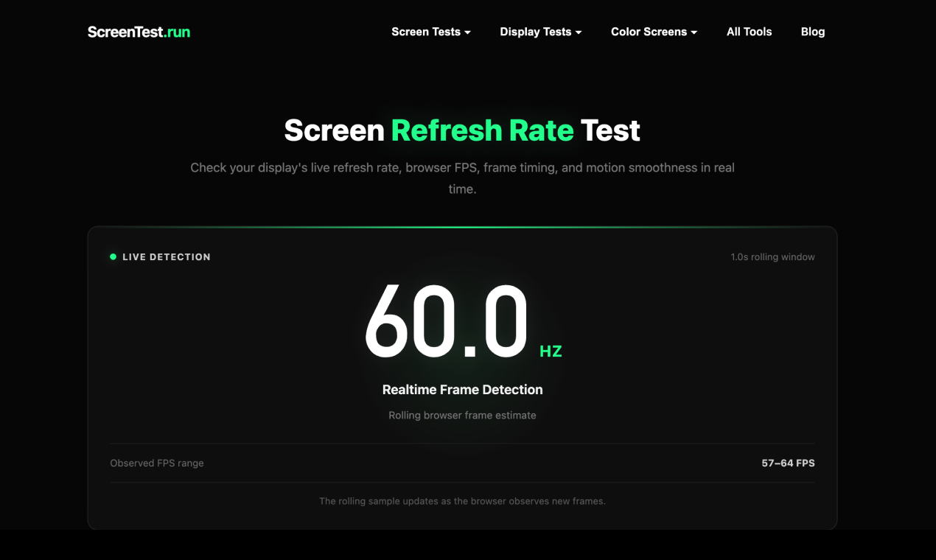936x560 pixels.
Task: Click the 1.0s rolling window text
Action: (772, 257)
